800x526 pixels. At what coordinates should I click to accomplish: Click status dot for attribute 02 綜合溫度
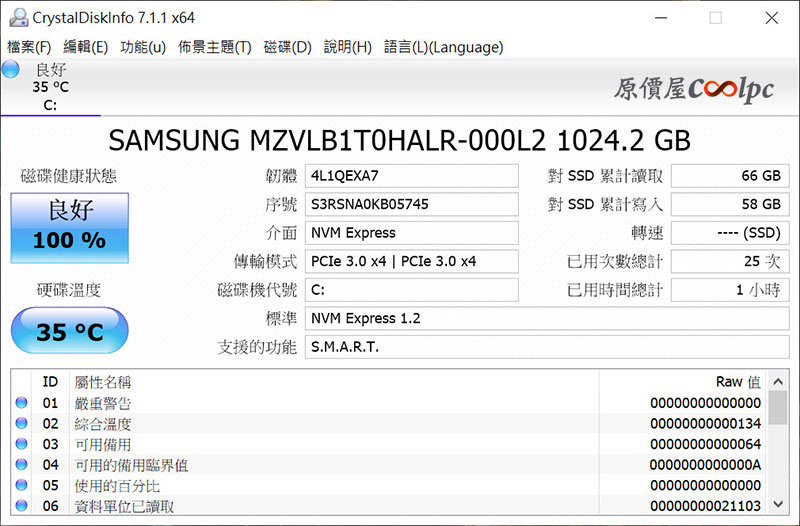point(21,423)
